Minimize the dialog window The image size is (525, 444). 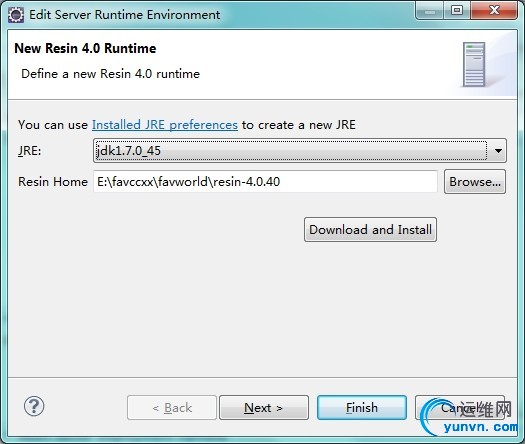[430, 10]
